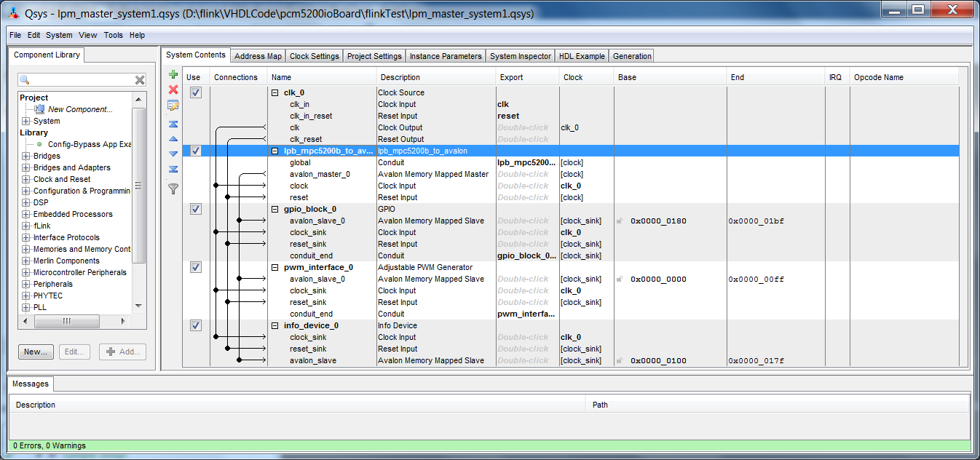Disable the Use checkbox for info_device_0
This screenshot has width=980, height=460.
pyautogui.click(x=195, y=325)
